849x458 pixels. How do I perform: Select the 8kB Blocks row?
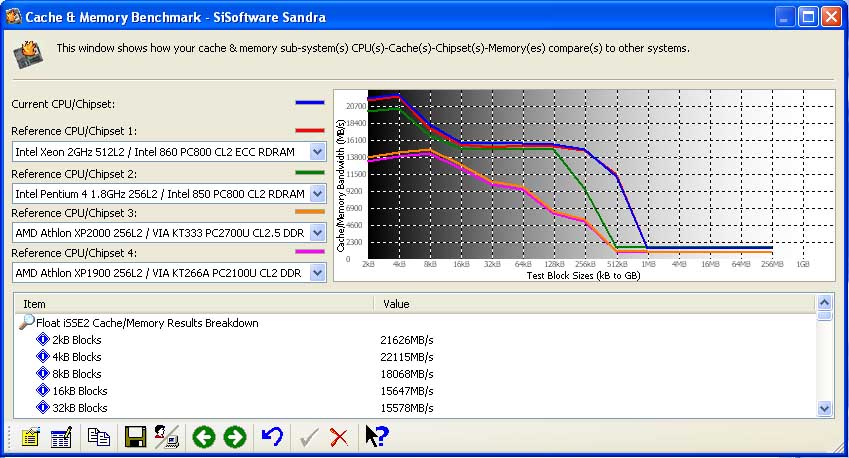[415, 374]
